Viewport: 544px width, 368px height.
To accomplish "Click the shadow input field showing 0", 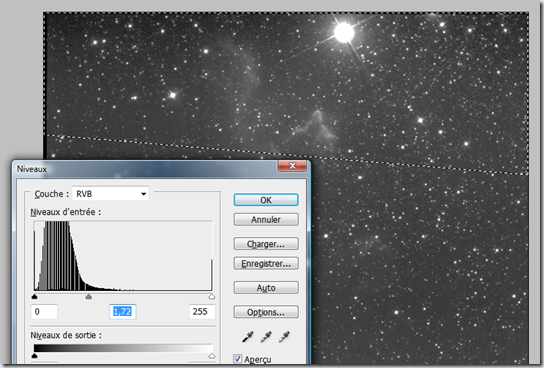I will coord(44,311).
